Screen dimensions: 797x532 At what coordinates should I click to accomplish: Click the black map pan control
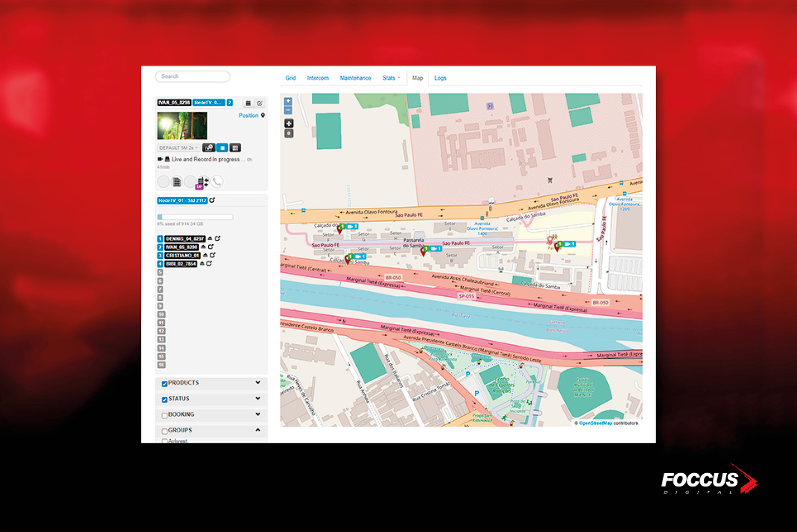288,124
